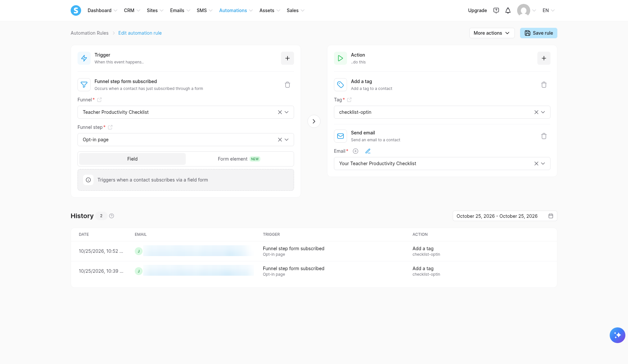The image size is (628, 364).
Task: Click the Upgrade link
Action: coord(478,10)
